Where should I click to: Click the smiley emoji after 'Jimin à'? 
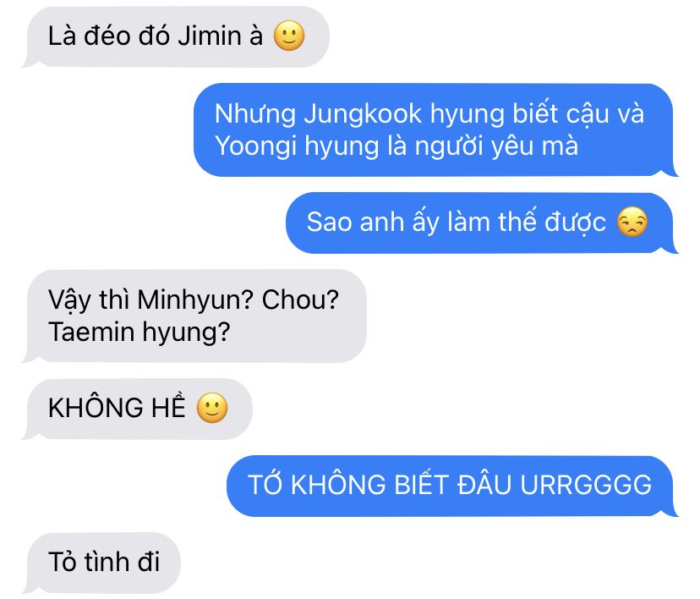pos(289,36)
